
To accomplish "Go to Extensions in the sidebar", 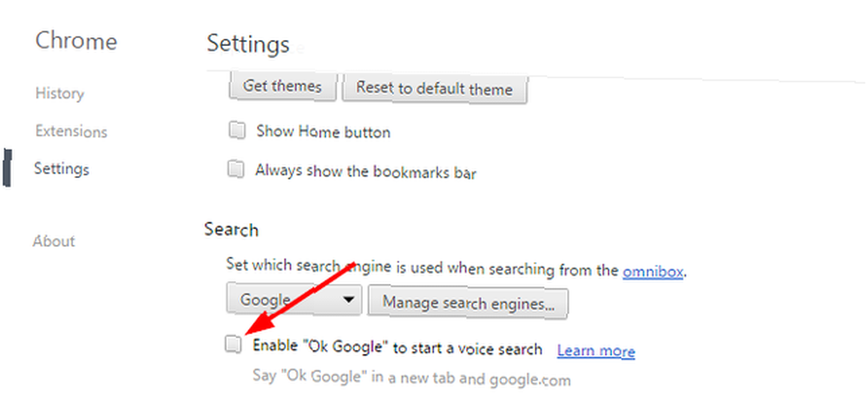I will click(x=71, y=132).
